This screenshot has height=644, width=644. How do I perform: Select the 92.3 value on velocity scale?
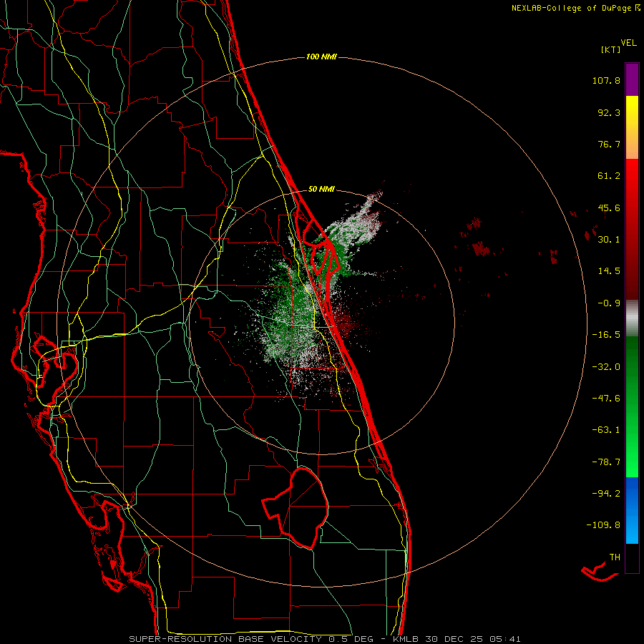pyautogui.click(x=609, y=112)
